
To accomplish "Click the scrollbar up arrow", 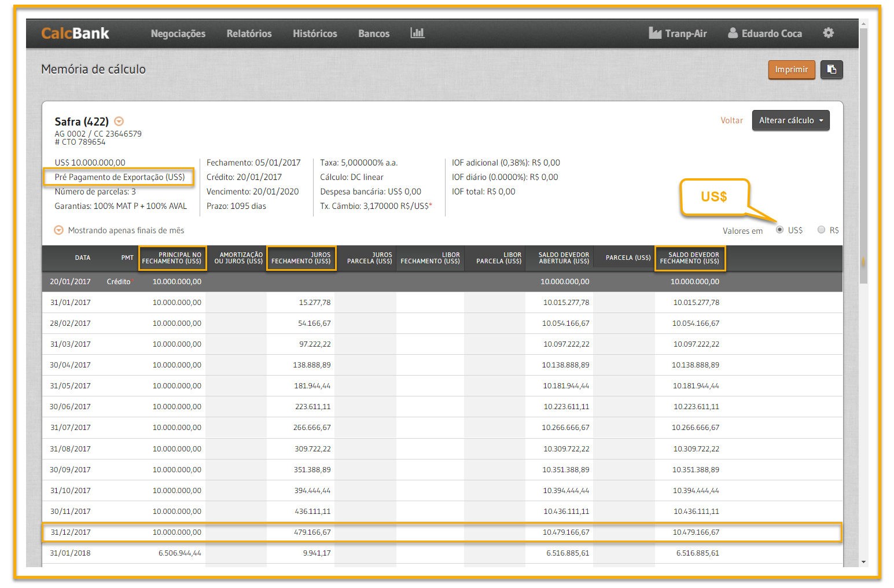I will pos(863,24).
